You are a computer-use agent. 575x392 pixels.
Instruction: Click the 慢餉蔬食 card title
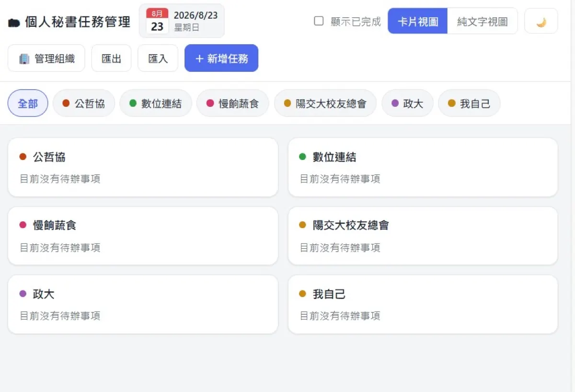(x=55, y=225)
